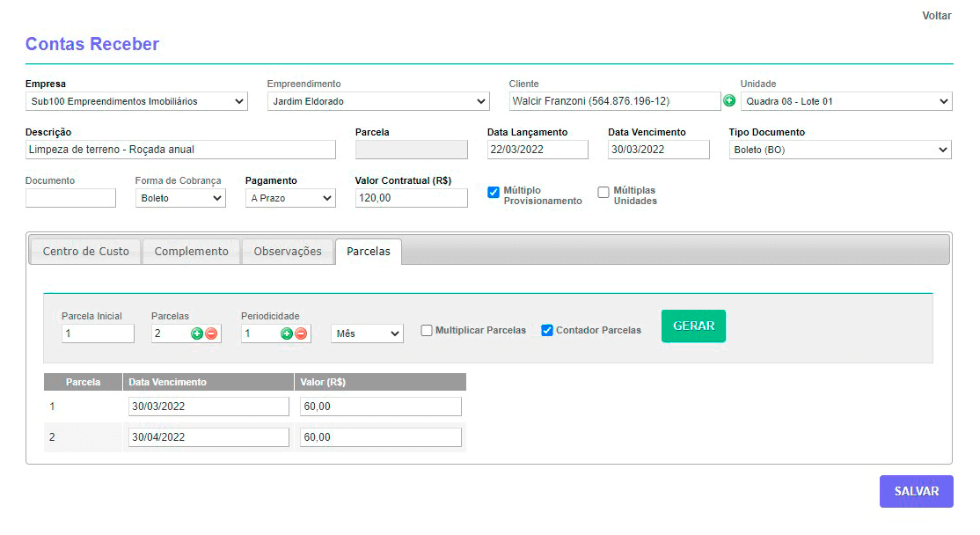Screen dimensions: 980x535
Task: Click the Descrição input field
Action: (x=180, y=150)
